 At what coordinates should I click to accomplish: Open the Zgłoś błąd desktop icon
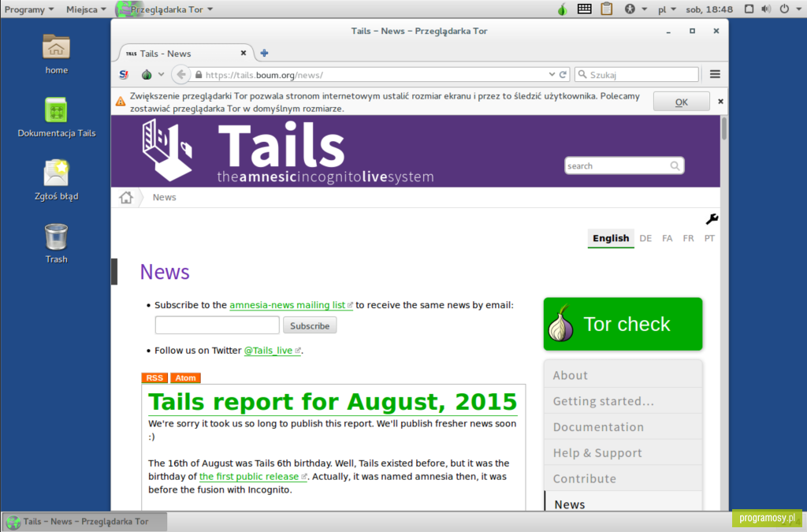pyautogui.click(x=56, y=180)
